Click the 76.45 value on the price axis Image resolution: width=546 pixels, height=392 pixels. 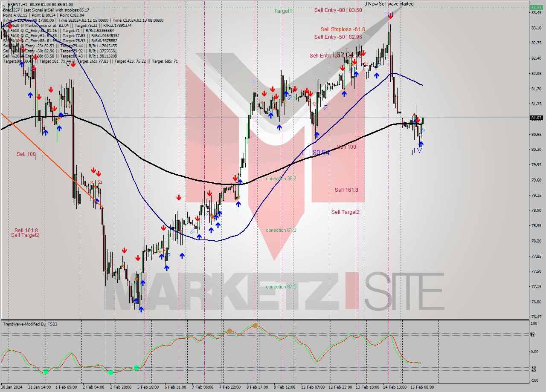coord(536,317)
